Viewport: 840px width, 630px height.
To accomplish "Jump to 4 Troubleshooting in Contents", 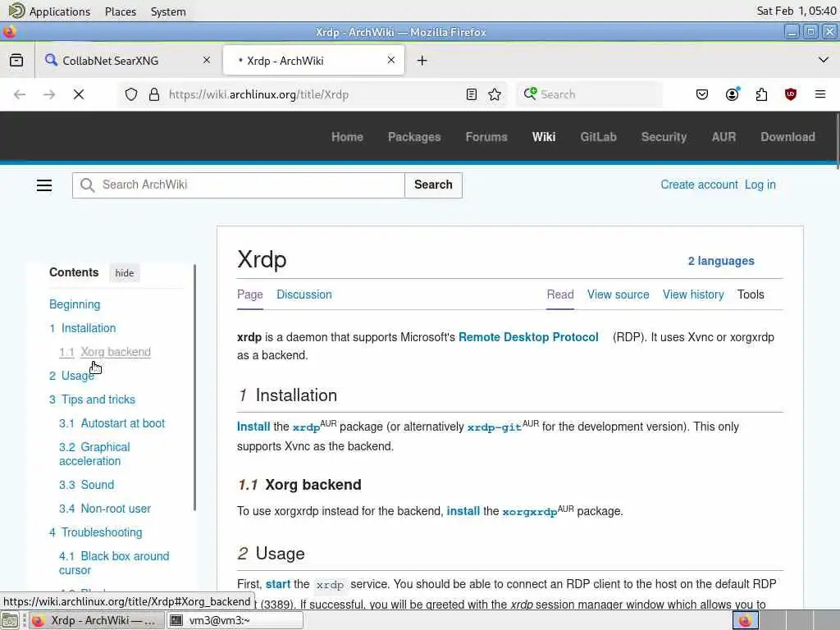I will (x=96, y=532).
